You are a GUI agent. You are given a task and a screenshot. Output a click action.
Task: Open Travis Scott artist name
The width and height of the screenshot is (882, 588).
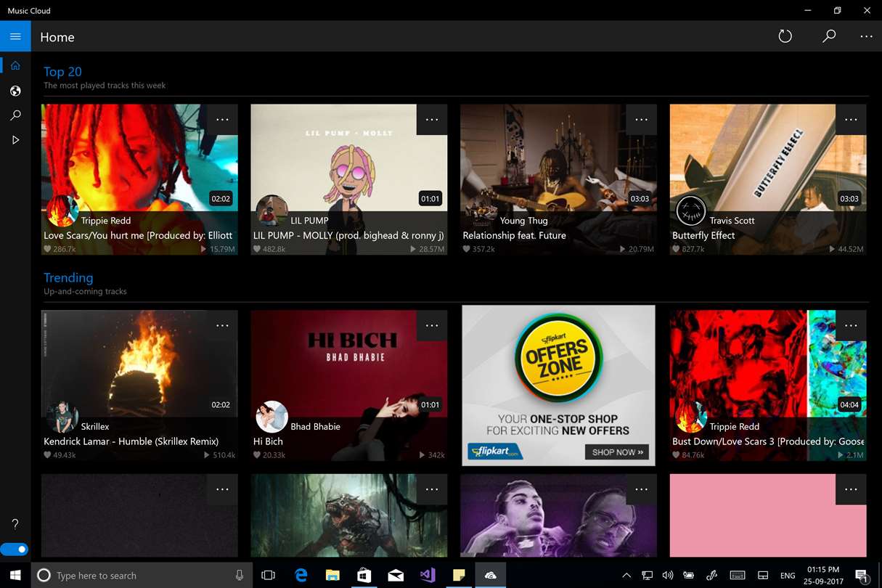(x=732, y=221)
